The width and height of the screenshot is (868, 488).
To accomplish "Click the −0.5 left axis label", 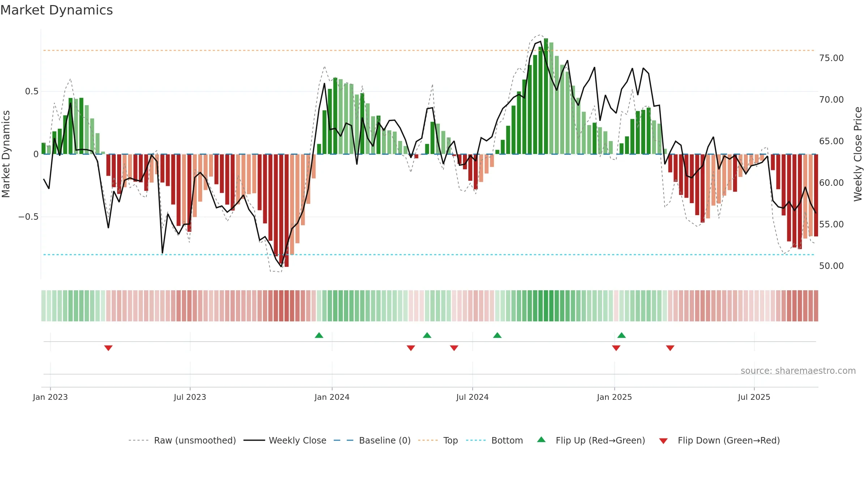I will (x=29, y=217).
